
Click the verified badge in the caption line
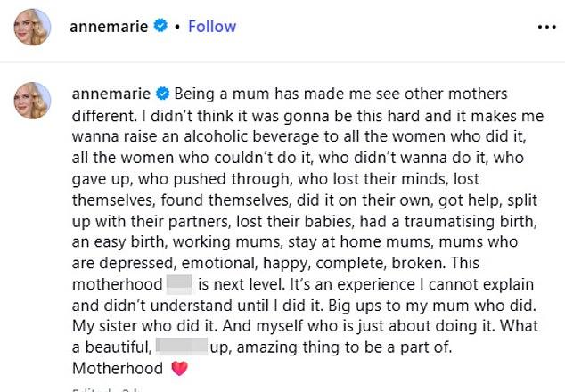[x=161, y=94]
